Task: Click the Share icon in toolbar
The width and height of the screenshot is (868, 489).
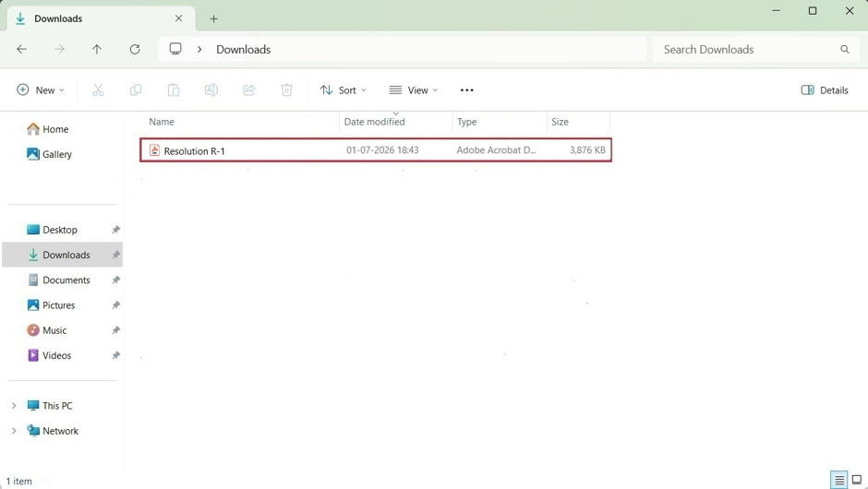Action: point(249,90)
